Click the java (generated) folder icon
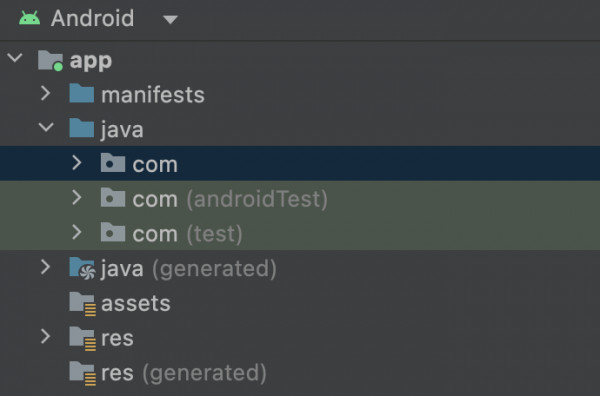This screenshot has width=600, height=396. point(82,268)
